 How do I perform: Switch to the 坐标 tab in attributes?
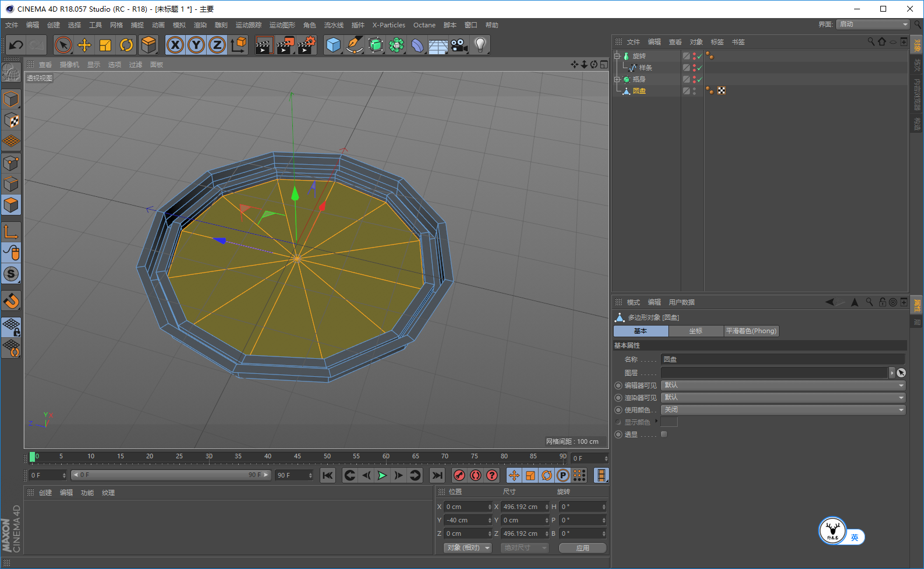(x=696, y=331)
